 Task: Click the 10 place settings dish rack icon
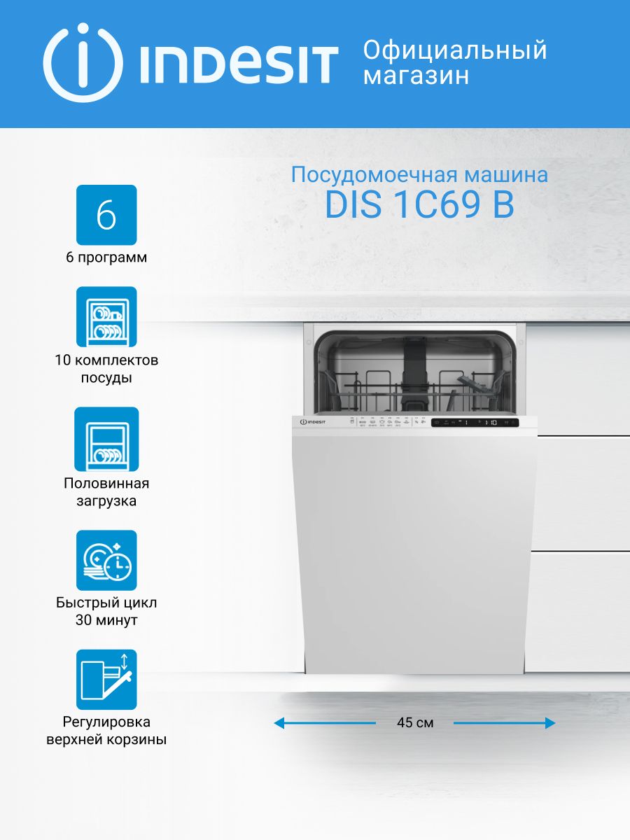[106, 316]
